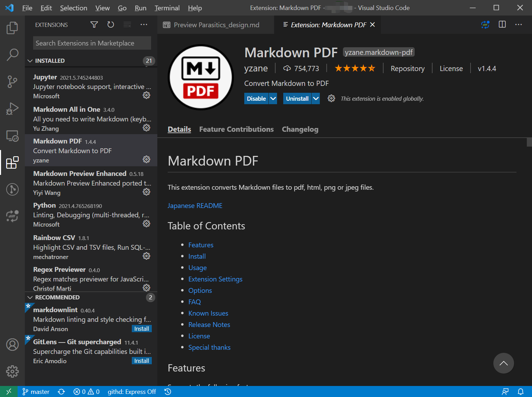Viewport: 532px width, 397px height.
Task: Open manage gear for Markdown All in One
Action: (x=147, y=128)
